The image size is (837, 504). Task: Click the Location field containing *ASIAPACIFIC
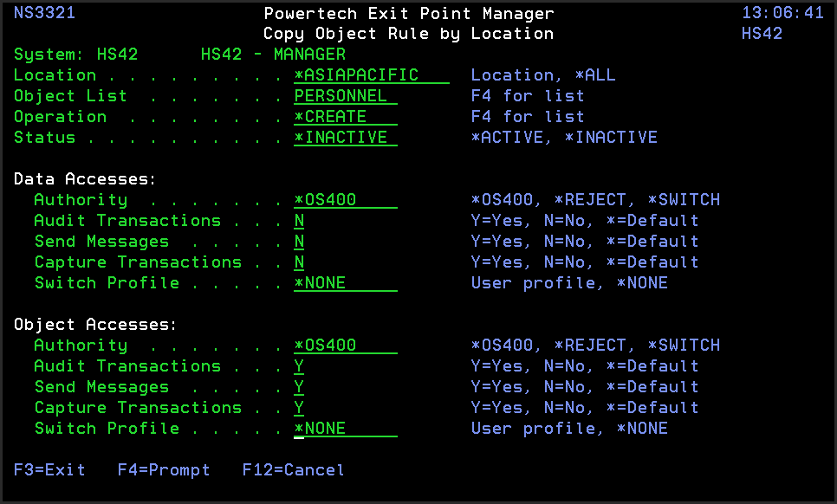click(x=372, y=75)
